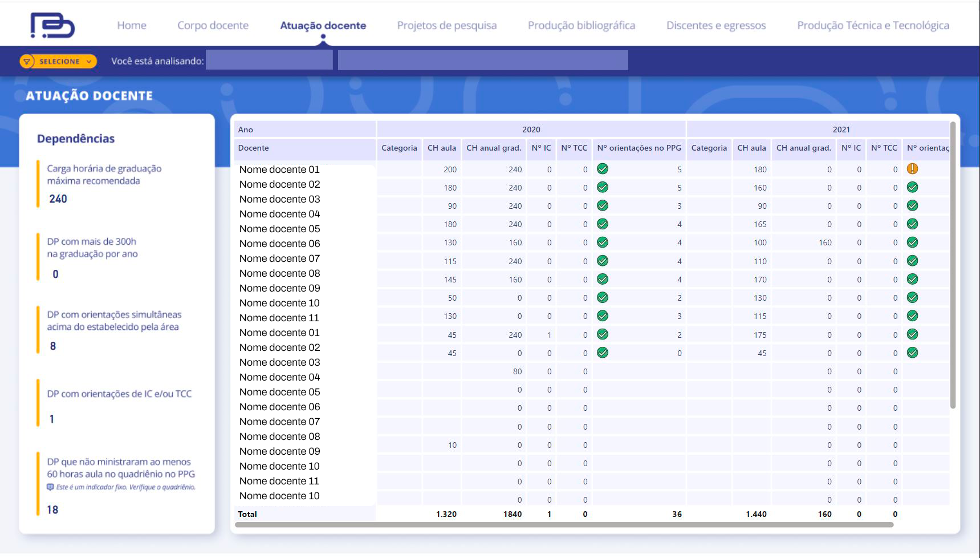Open Produção Técnica e Tecnológica tab
Screen dimensions: 980x558
coord(873,25)
